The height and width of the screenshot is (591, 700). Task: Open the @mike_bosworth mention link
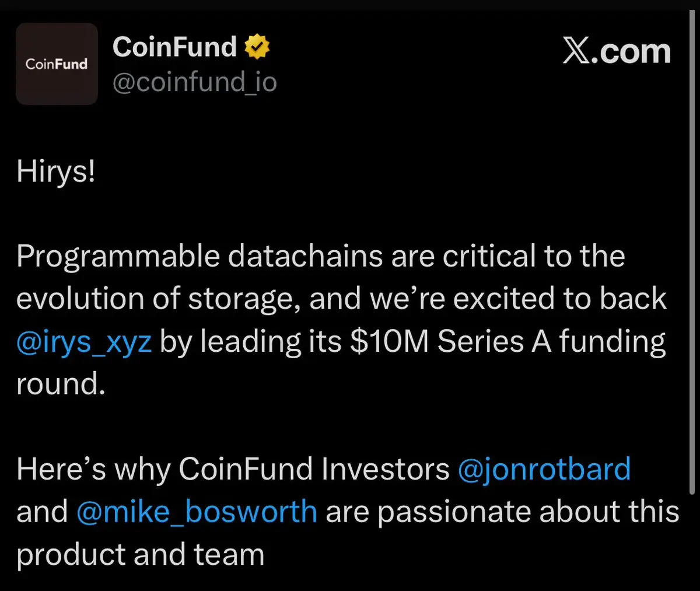coord(197,512)
